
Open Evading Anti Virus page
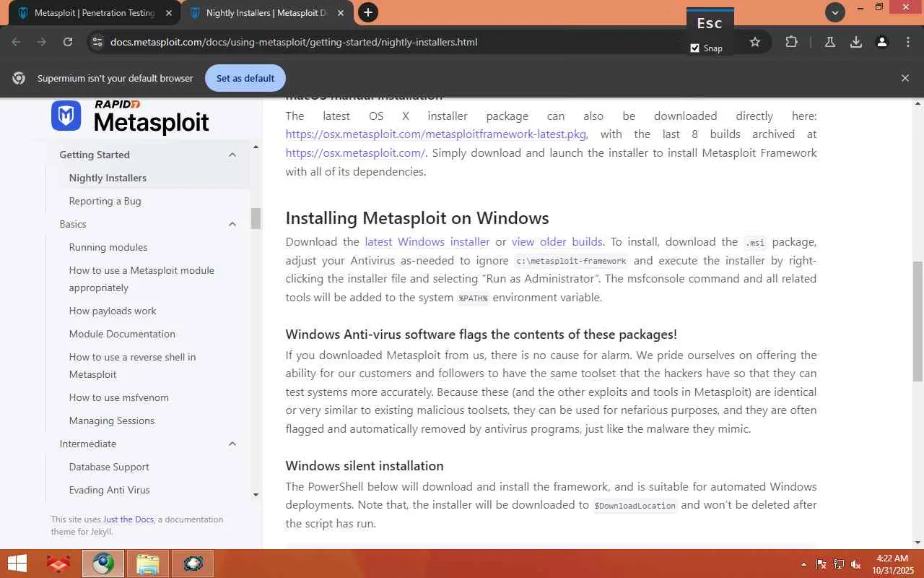(110, 490)
